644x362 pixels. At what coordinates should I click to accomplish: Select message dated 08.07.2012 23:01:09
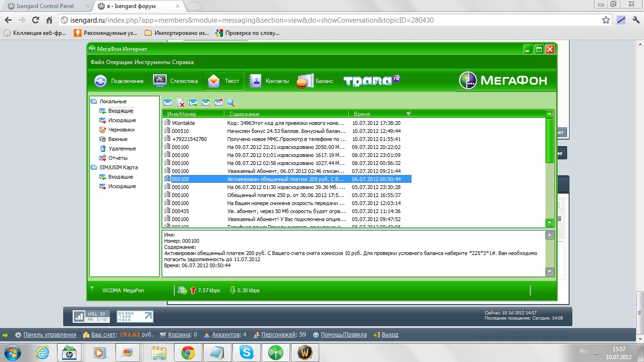click(288, 155)
